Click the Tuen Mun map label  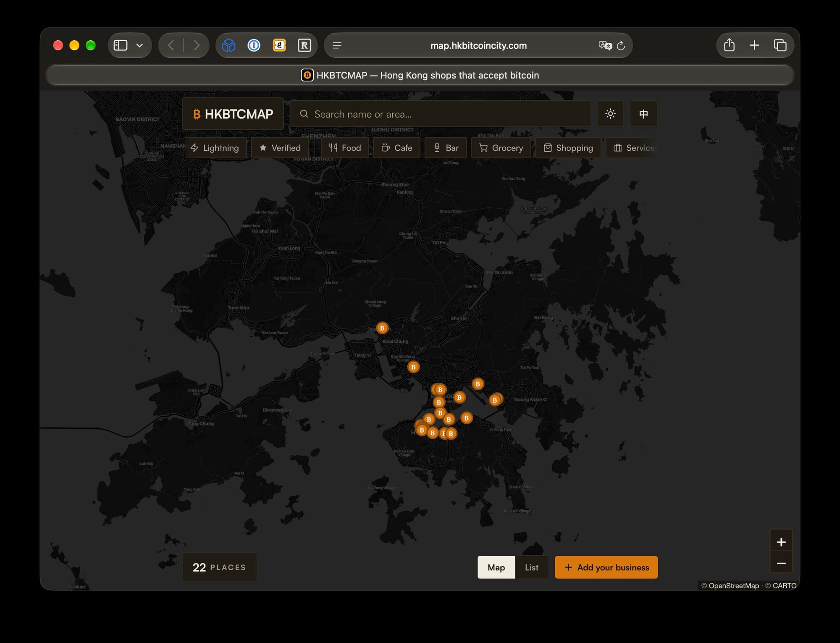[239, 308]
